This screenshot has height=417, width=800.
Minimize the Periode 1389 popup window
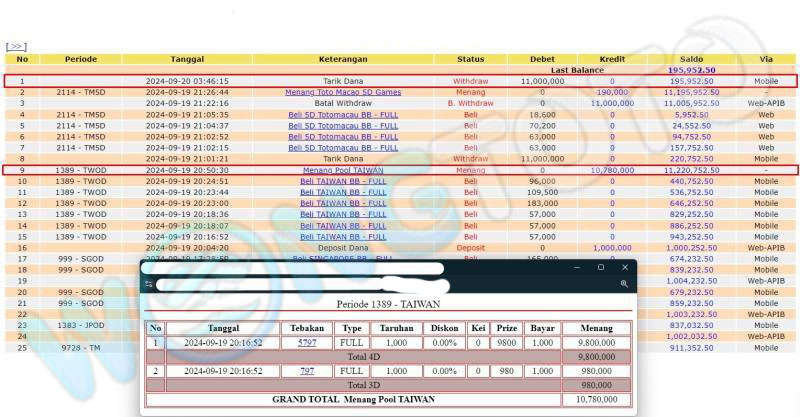coord(574,267)
